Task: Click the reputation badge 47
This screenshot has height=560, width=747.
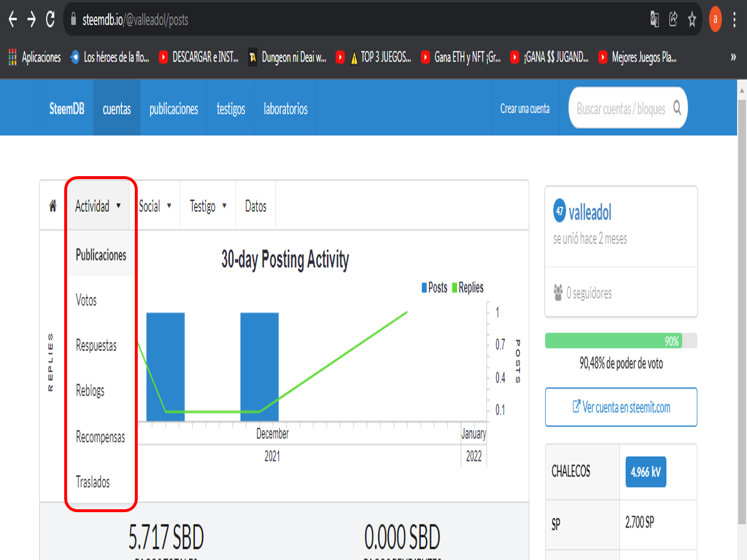Action: [x=560, y=211]
